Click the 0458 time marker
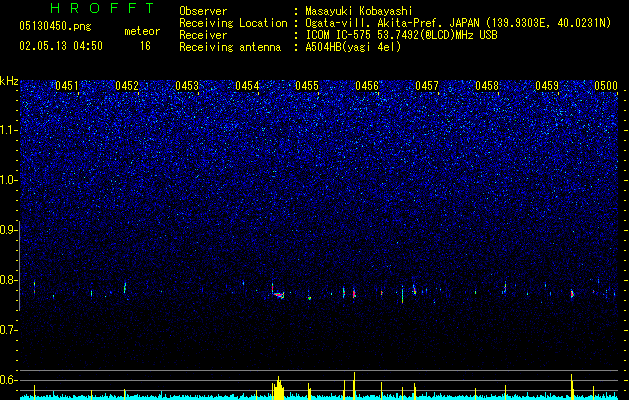The width and height of the screenshot is (629, 400). pos(487,86)
